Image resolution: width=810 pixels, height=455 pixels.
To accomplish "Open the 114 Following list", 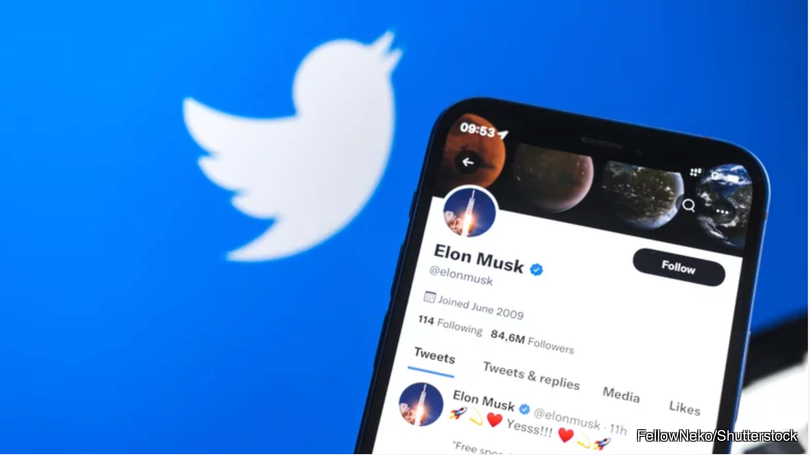I will [449, 325].
